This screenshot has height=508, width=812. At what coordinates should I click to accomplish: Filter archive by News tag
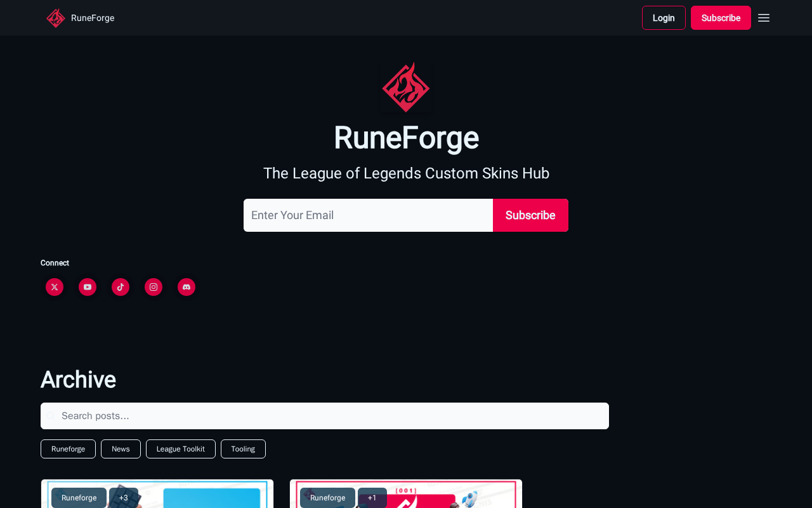tap(121, 449)
